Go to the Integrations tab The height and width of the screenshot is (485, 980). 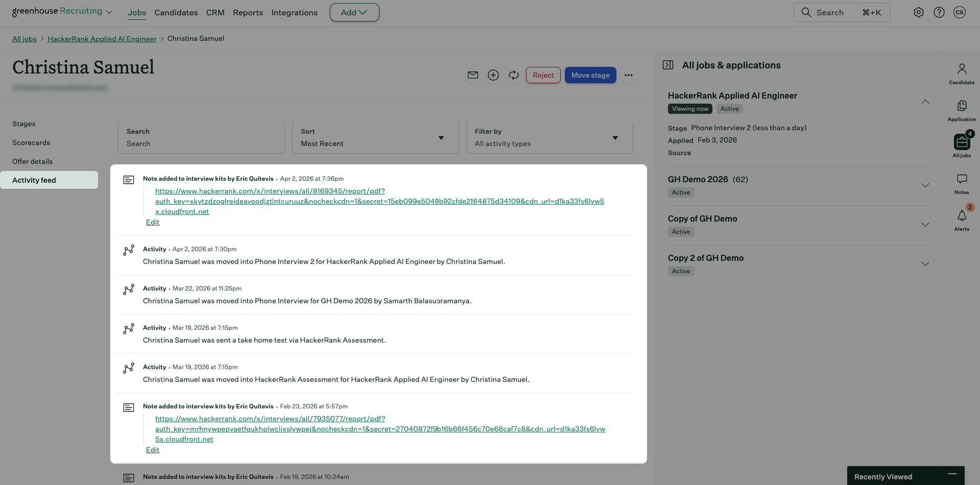[294, 13]
